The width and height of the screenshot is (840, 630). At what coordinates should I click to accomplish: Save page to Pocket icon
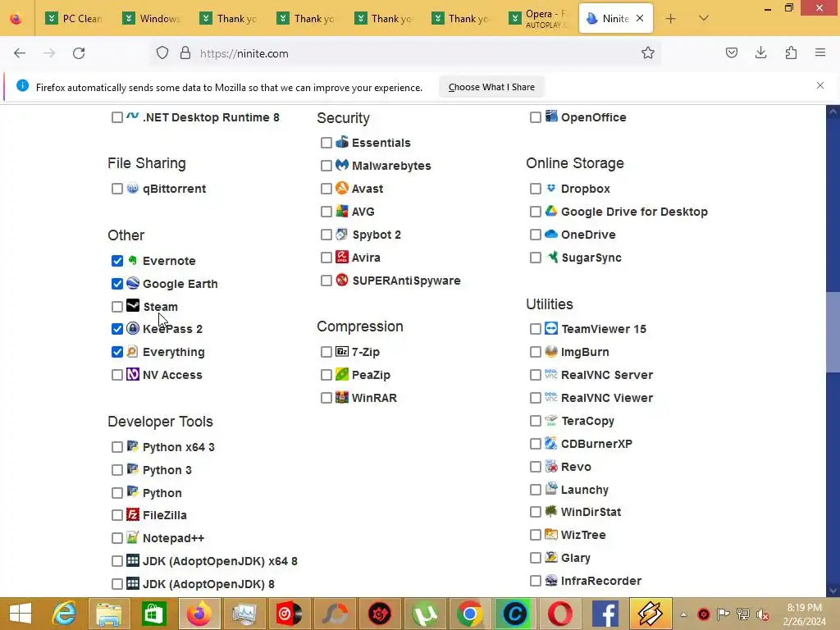pyautogui.click(x=731, y=52)
